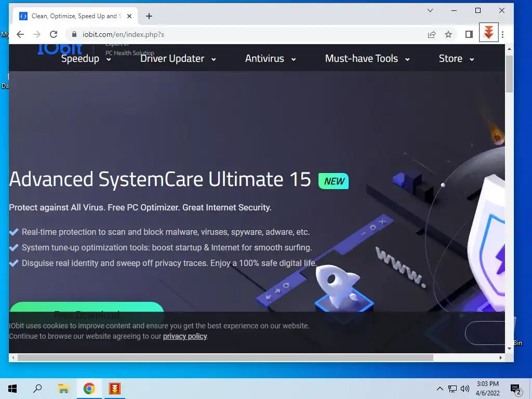Click the browser forward arrow
Image resolution: width=532 pixels, height=399 pixels.
pyautogui.click(x=37, y=34)
